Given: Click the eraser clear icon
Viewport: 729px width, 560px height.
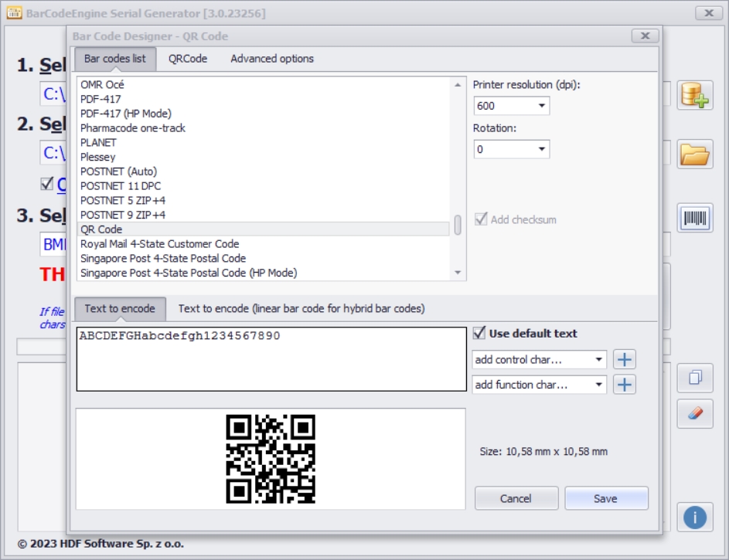Looking at the screenshot, I should point(694,414).
